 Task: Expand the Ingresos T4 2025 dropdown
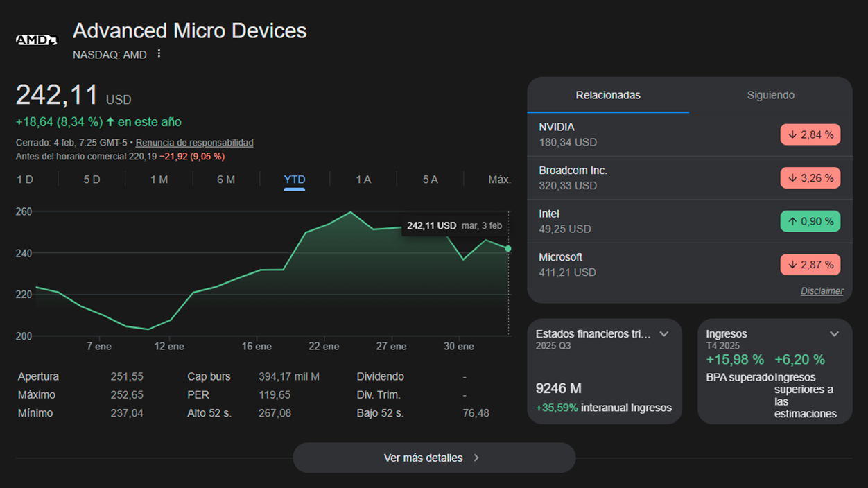click(834, 333)
